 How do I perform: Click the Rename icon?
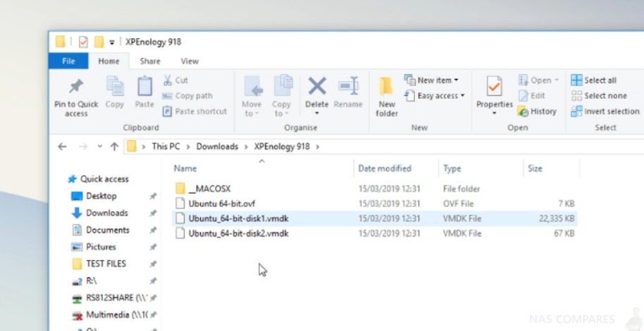coord(348,86)
